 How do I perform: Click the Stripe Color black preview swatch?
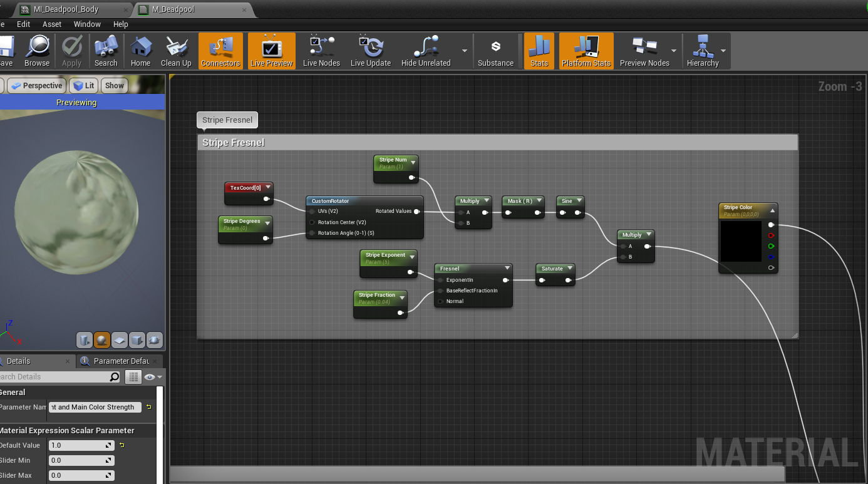click(741, 241)
